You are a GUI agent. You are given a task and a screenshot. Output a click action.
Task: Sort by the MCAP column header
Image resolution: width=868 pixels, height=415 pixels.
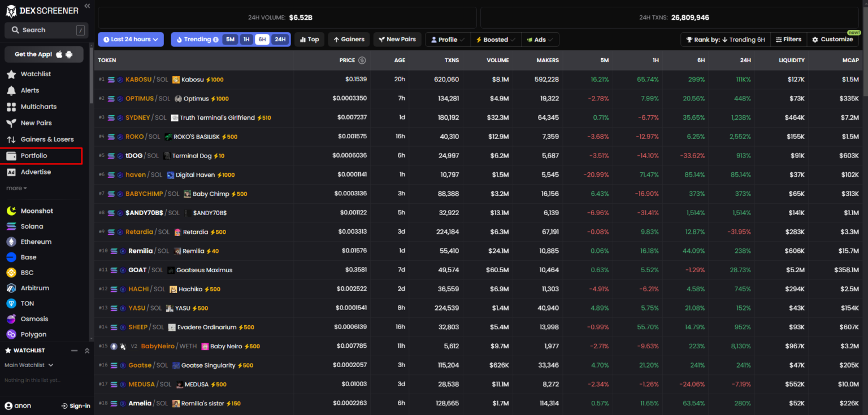850,60
